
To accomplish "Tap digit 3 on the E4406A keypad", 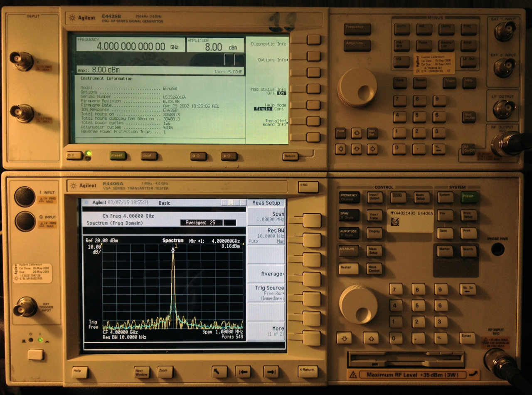I will [x=440, y=321].
